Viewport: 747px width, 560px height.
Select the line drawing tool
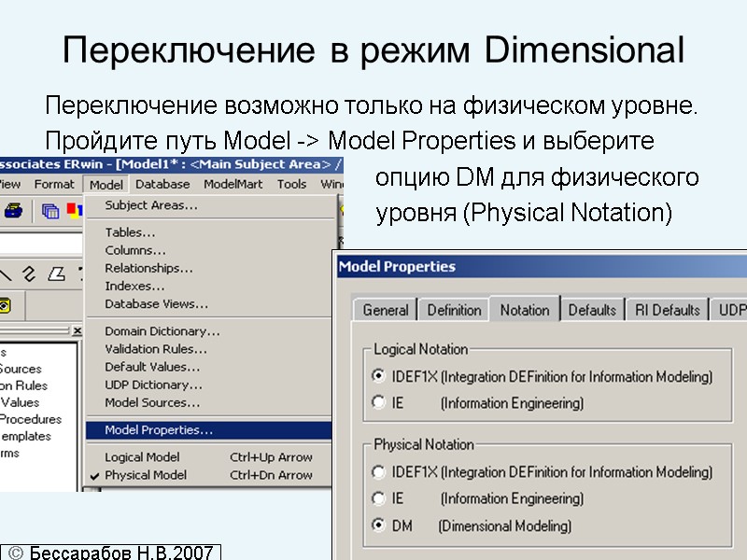click(x=7, y=274)
